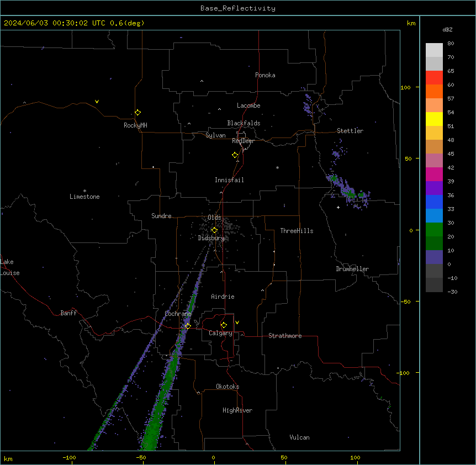
Task: Pick the lightest grey swatch between 80 and 70
Action: (x=434, y=50)
